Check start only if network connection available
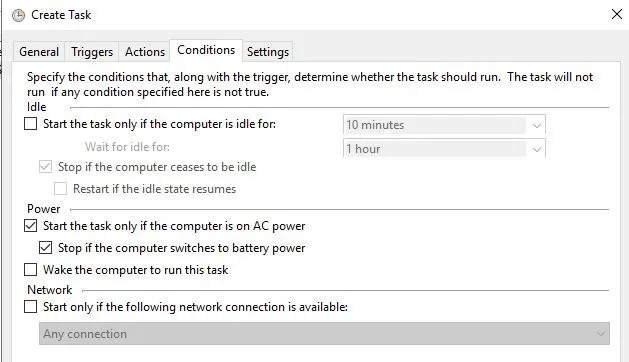 (30, 307)
